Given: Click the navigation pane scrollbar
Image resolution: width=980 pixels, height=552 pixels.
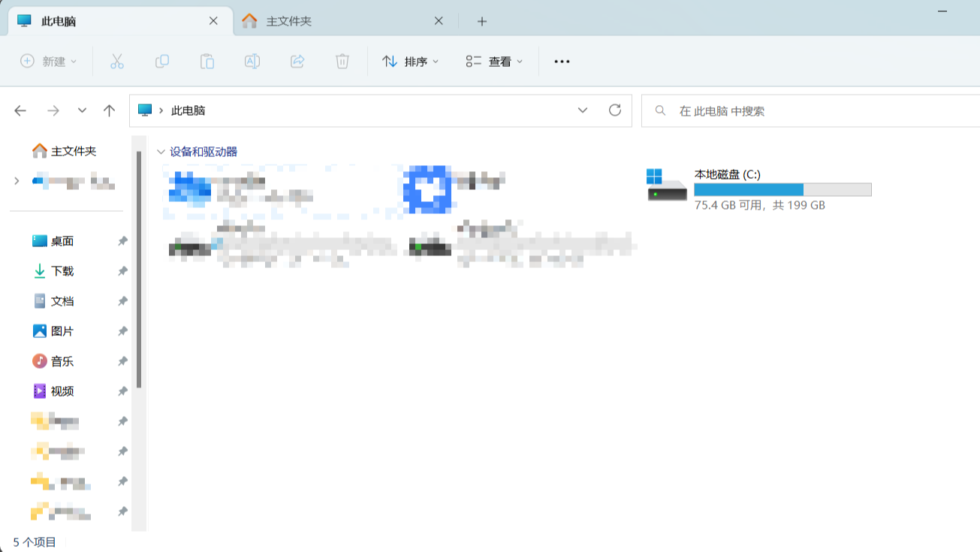Looking at the screenshot, I should point(139,270).
